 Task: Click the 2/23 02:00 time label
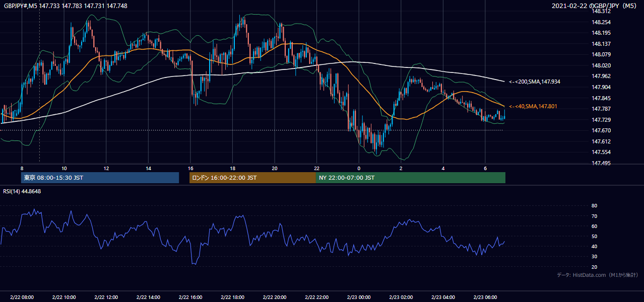(401, 297)
